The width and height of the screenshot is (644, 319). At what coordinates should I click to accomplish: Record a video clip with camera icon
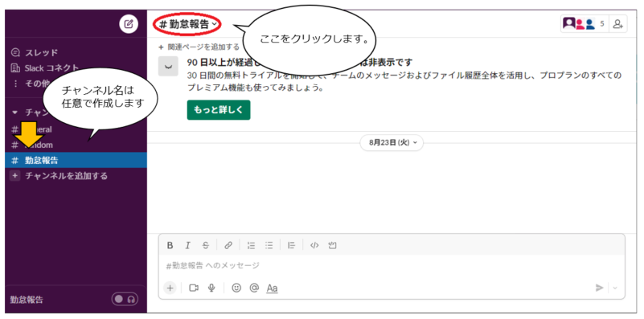tap(194, 288)
